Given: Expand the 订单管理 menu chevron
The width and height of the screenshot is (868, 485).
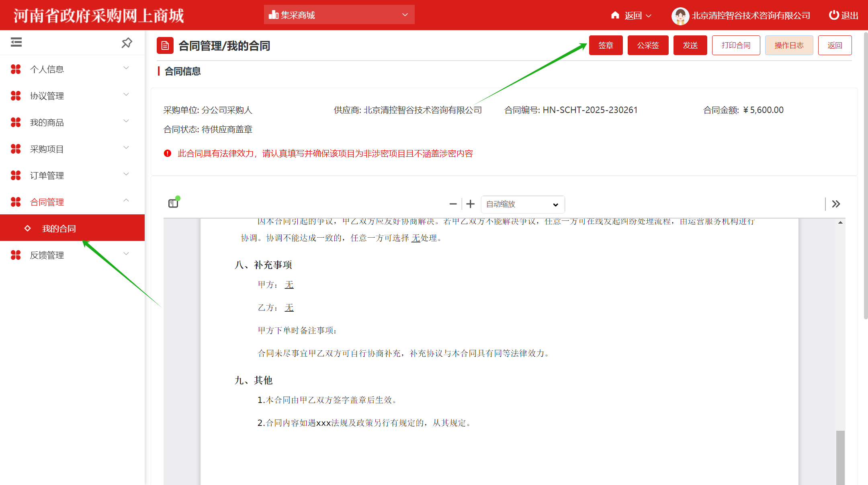Looking at the screenshot, I should (x=126, y=174).
